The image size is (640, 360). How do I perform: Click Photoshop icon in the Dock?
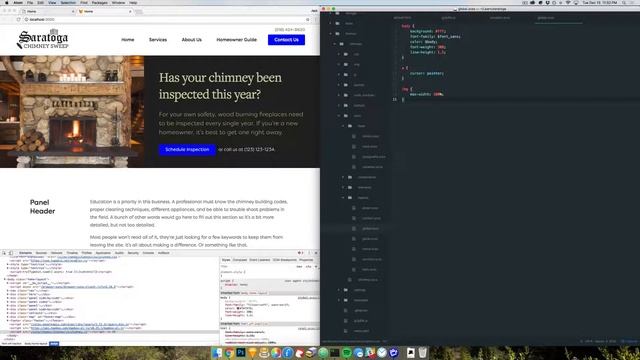[x=240, y=353]
